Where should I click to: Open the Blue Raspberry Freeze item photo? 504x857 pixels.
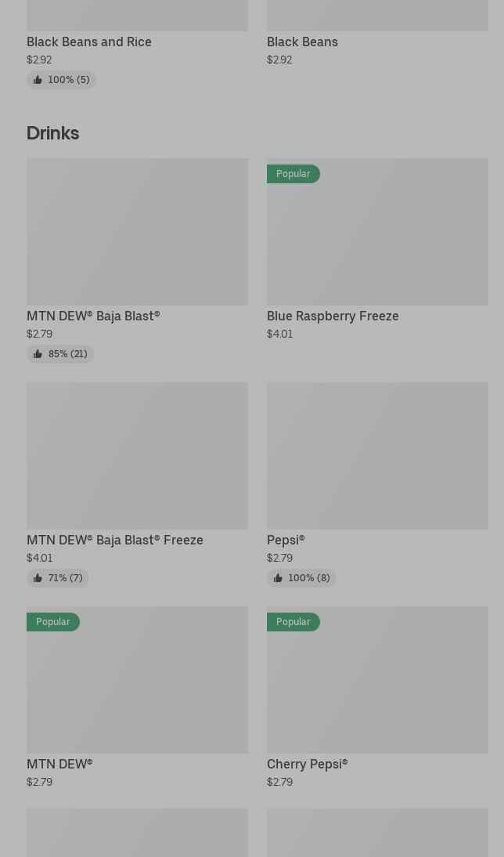(x=377, y=232)
